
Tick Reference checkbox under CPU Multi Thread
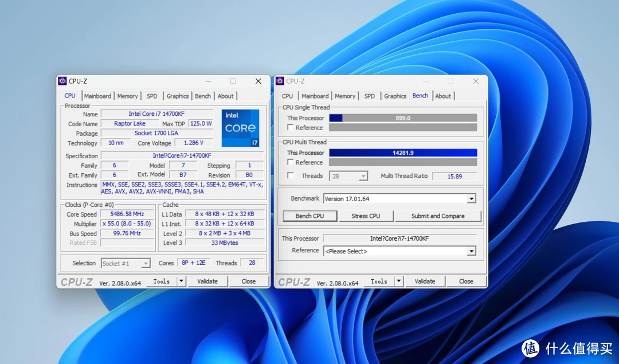pyautogui.click(x=291, y=162)
